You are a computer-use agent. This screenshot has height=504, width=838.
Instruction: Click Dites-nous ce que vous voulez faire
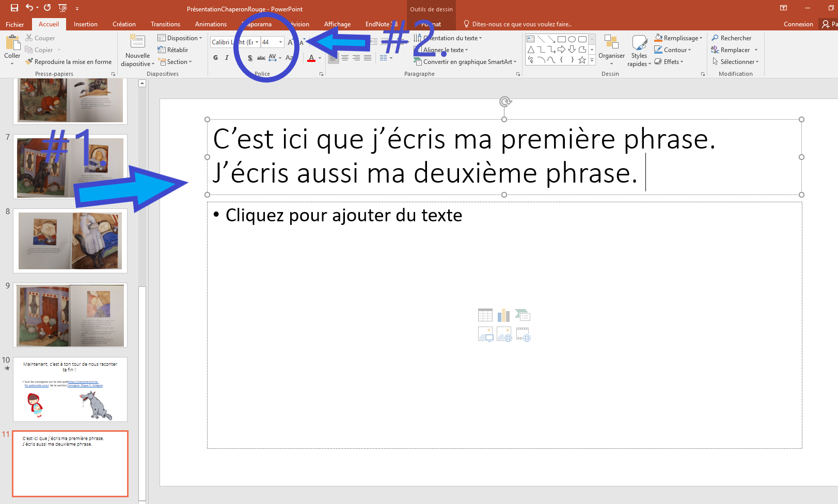pyautogui.click(x=517, y=24)
